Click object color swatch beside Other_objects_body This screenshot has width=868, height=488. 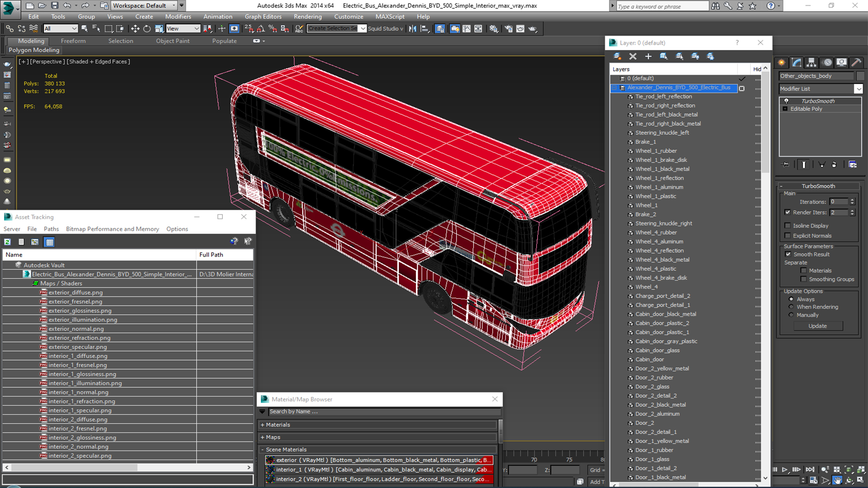click(860, 76)
